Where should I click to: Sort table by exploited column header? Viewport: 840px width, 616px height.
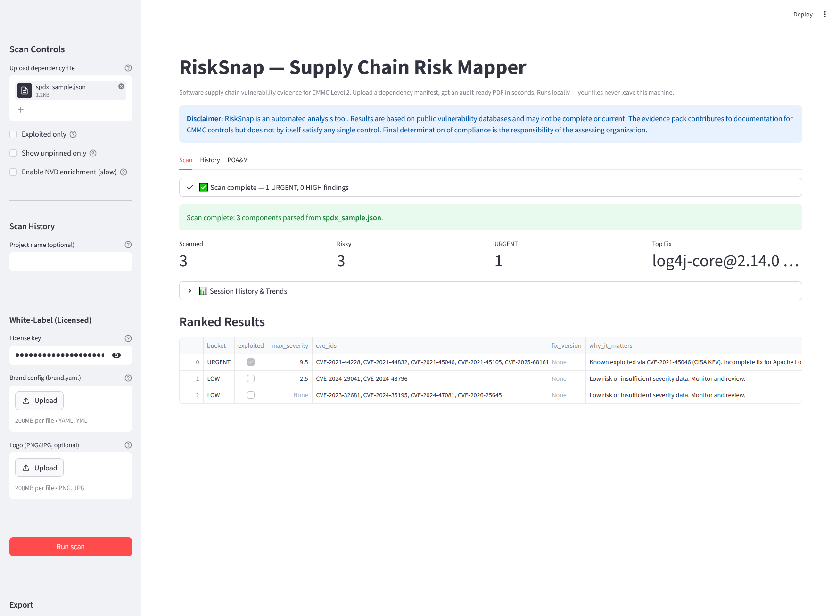coord(251,345)
